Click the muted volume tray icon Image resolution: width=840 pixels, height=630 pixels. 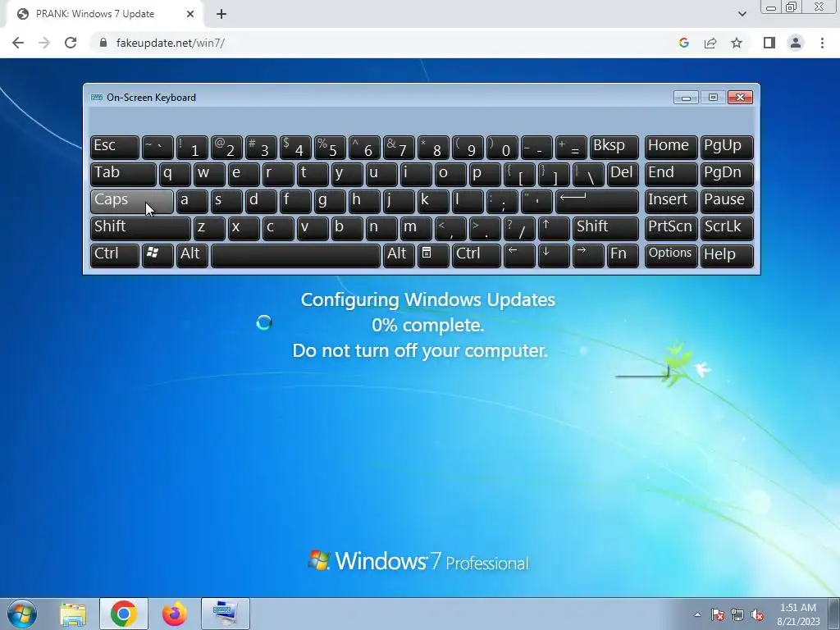[x=757, y=614]
